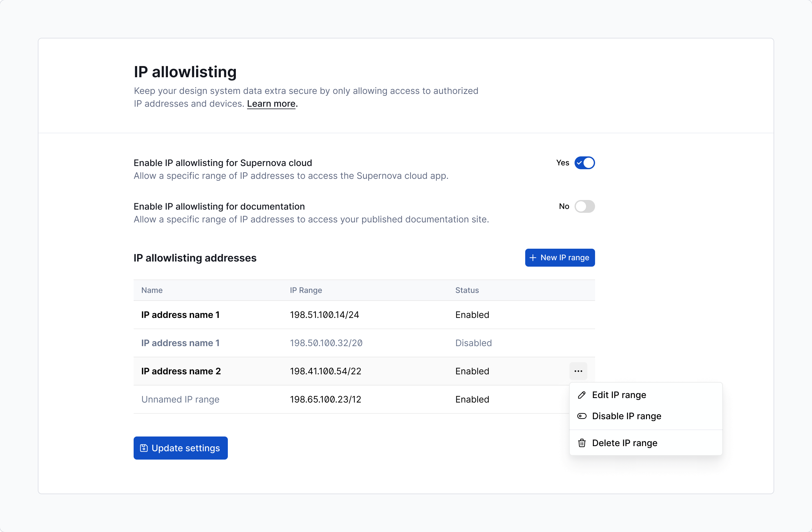Select Edit IP range from the menu
The width and height of the screenshot is (812, 532).
(x=619, y=395)
